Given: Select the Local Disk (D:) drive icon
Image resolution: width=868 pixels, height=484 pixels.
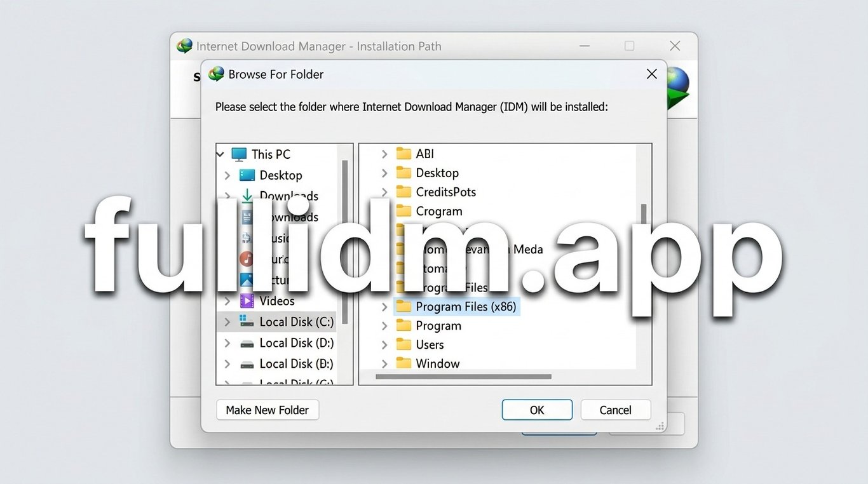Looking at the screenshot, I should (x=247, y=343).
